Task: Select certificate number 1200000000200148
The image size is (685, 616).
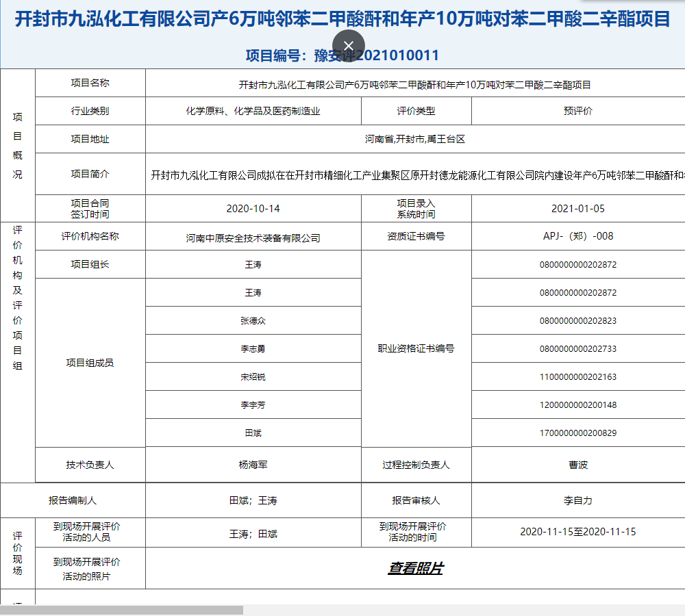Action: pyautogui.click(x=578, y=405)
